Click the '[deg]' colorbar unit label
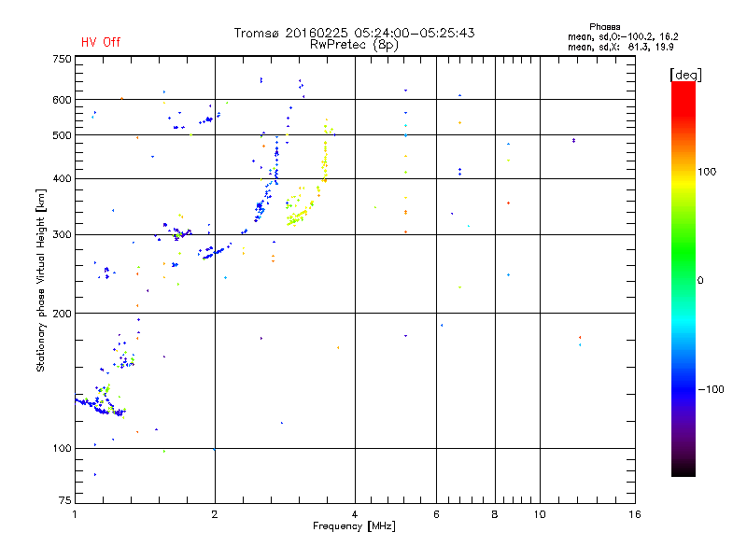Image resolution: width=747 pixels, height=560 pixels. click(685, 75)
